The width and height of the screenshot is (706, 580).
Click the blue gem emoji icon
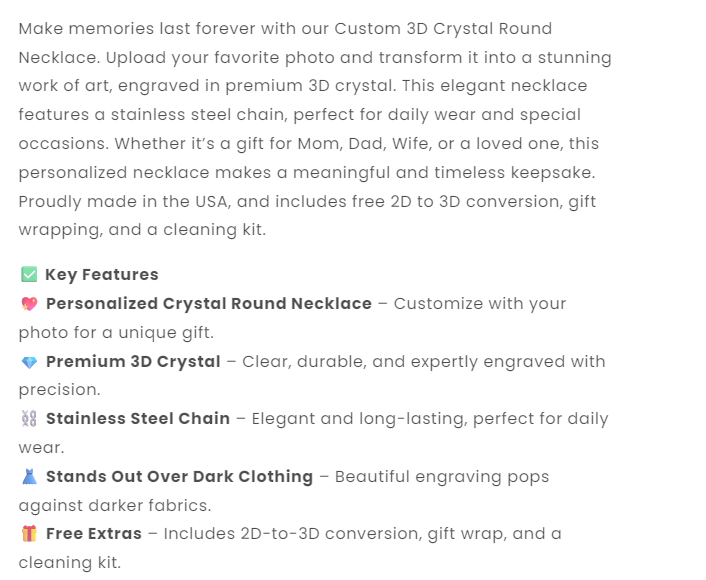pos(29,362)
